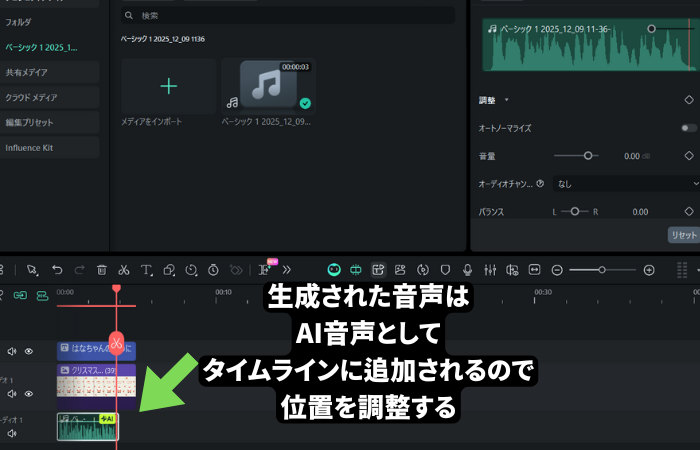Open the timeline grid layout icon
This screenshot has height=450, width=700.
coord(682,270)
